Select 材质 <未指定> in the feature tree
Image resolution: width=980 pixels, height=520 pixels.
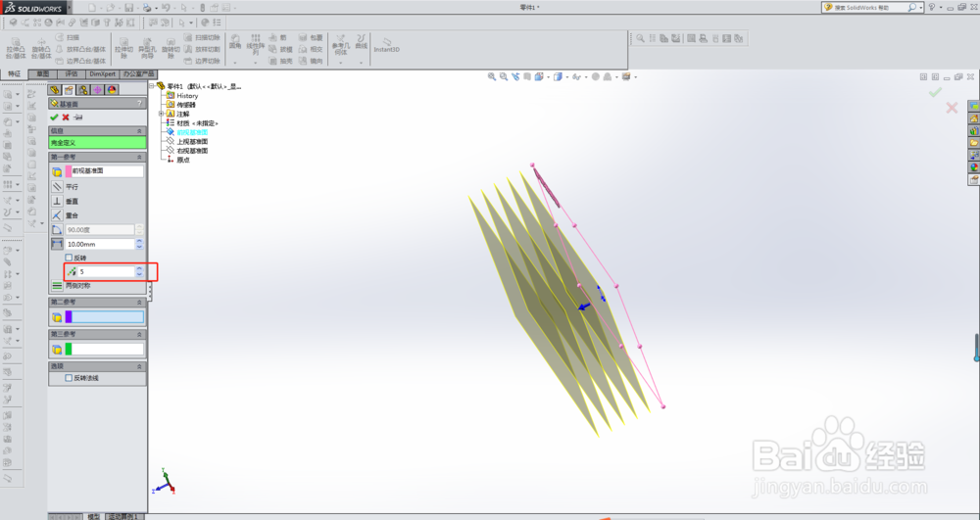point(197,123)
